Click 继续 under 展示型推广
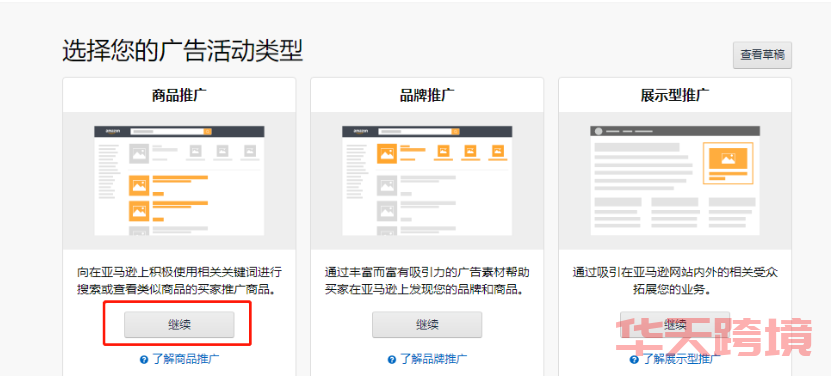 click(675, 325)
